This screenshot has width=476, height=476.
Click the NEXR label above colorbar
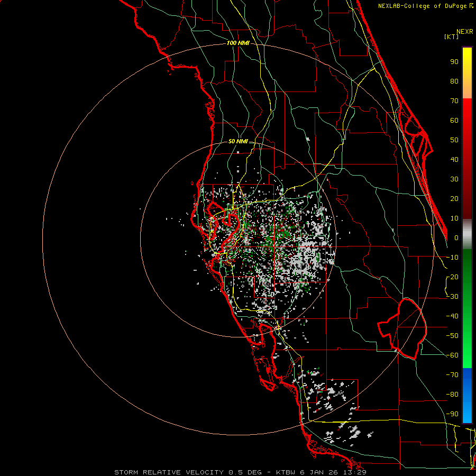[x=465, y=32]
